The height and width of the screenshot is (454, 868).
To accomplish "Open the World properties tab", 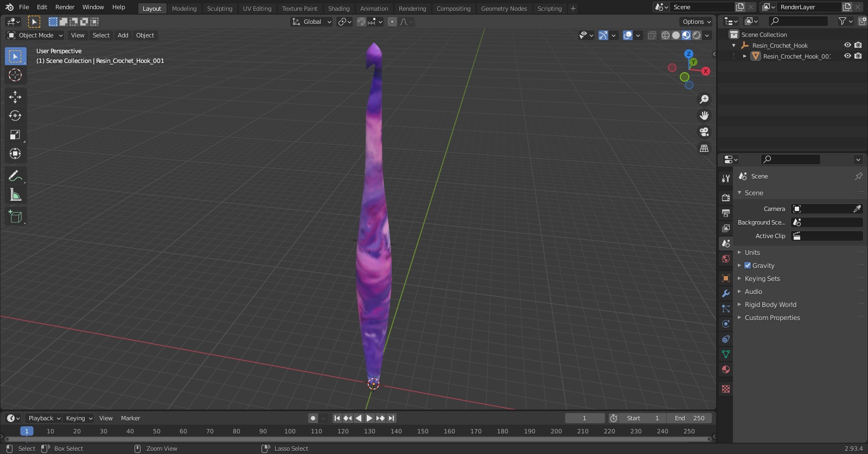I will click(x=726, y=259).
